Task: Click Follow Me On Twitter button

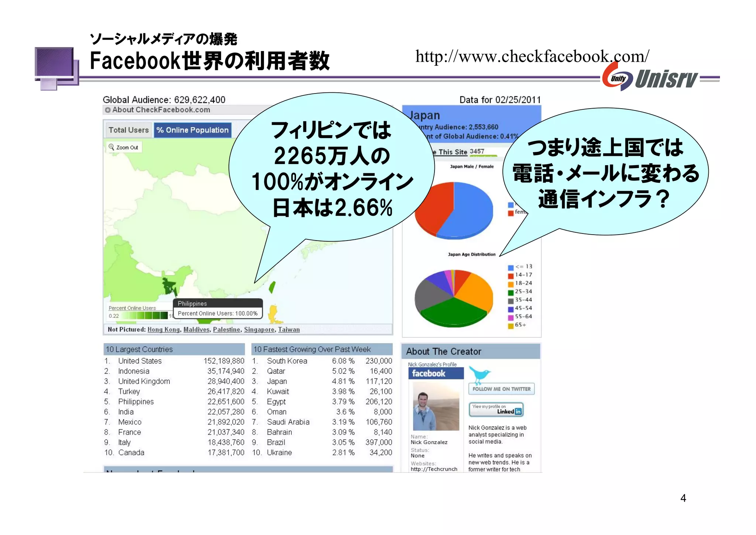Action: (x=501, y=389)
